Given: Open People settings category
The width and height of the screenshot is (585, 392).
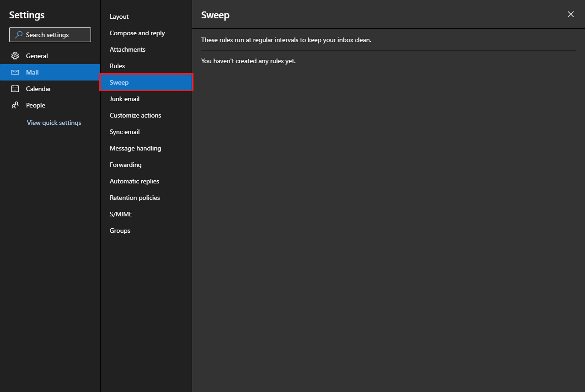Looking at the screenshot, I should [x=50, y=105].
